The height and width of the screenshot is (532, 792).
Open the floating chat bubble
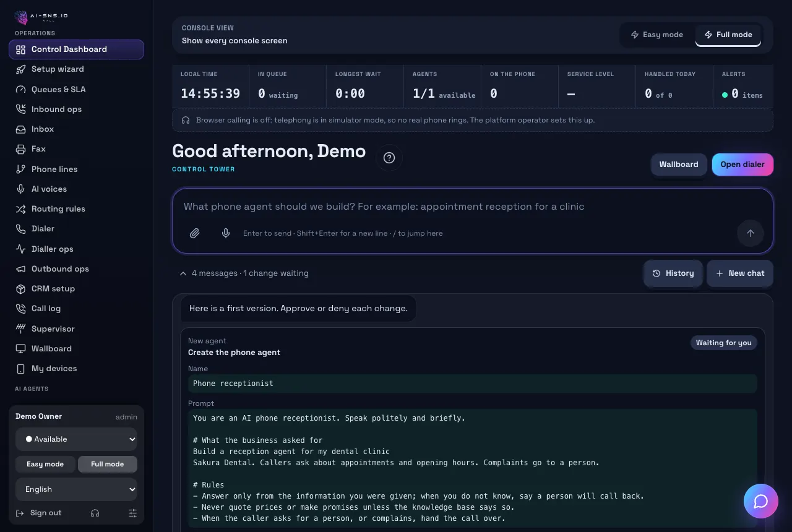760,501
